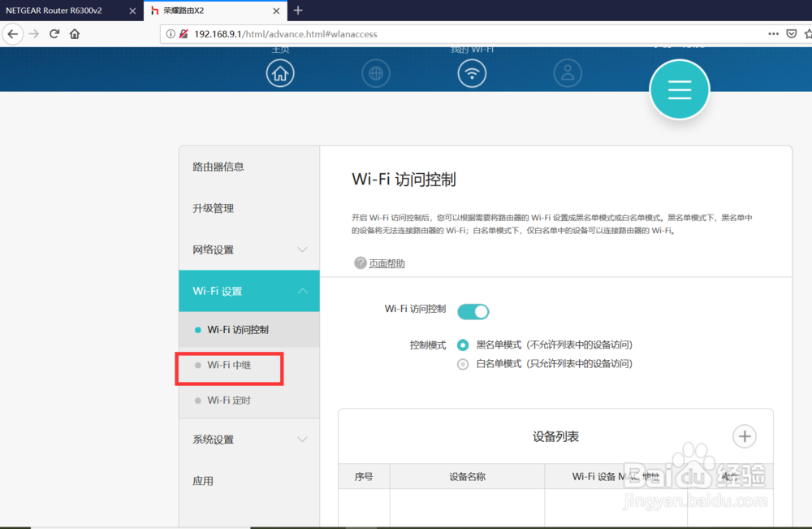The image size is (812, 529).
Task: Click the 控制模式 label
Action: coord(428,345)
